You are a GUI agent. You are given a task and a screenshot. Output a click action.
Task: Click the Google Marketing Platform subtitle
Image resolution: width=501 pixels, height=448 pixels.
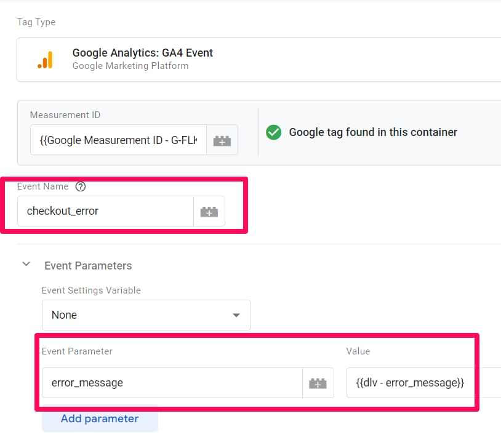pyautogui.click(x=130, y=66)
